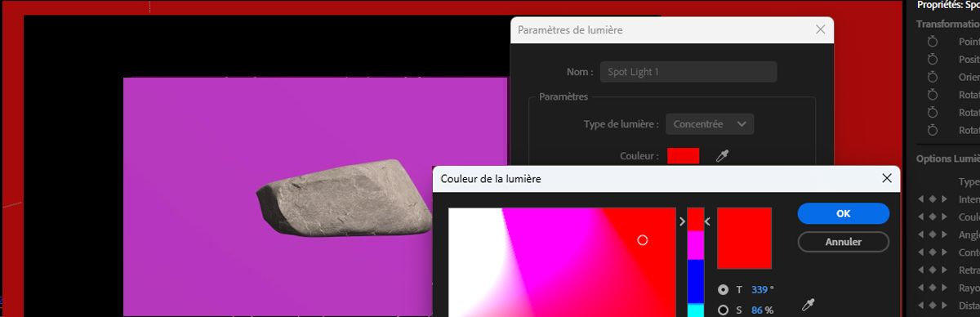This screenshot has height=317, width=980.
Task: Go to next keyframe on the Coule row
Action: coord(945,217)
